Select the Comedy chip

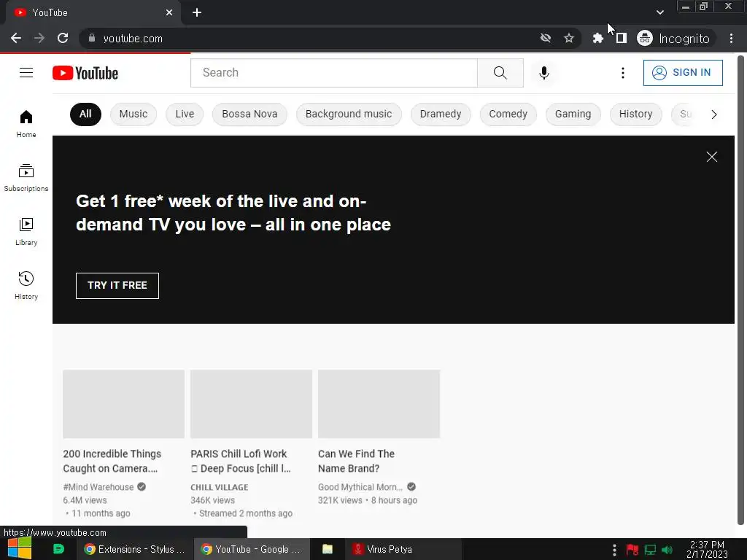point(508,114)
